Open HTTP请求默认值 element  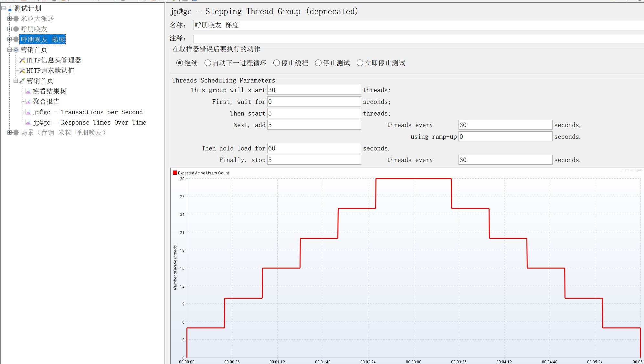pos(50,71)
